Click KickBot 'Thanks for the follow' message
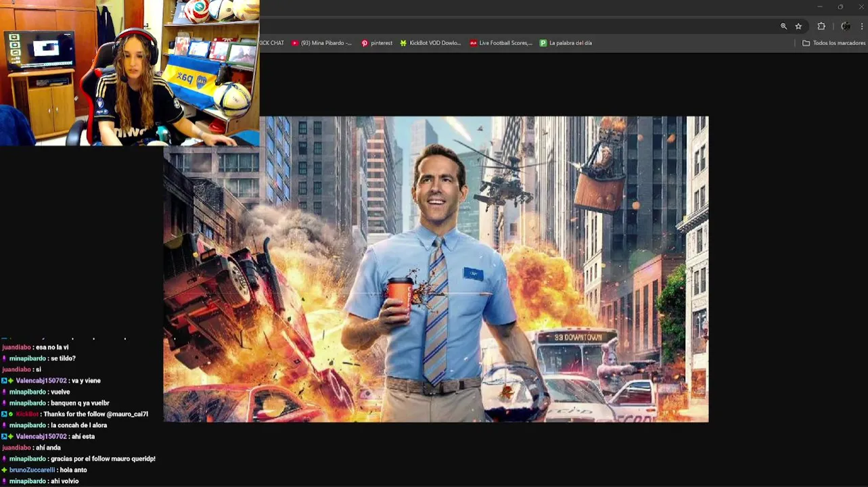 (x=95, y=414)
